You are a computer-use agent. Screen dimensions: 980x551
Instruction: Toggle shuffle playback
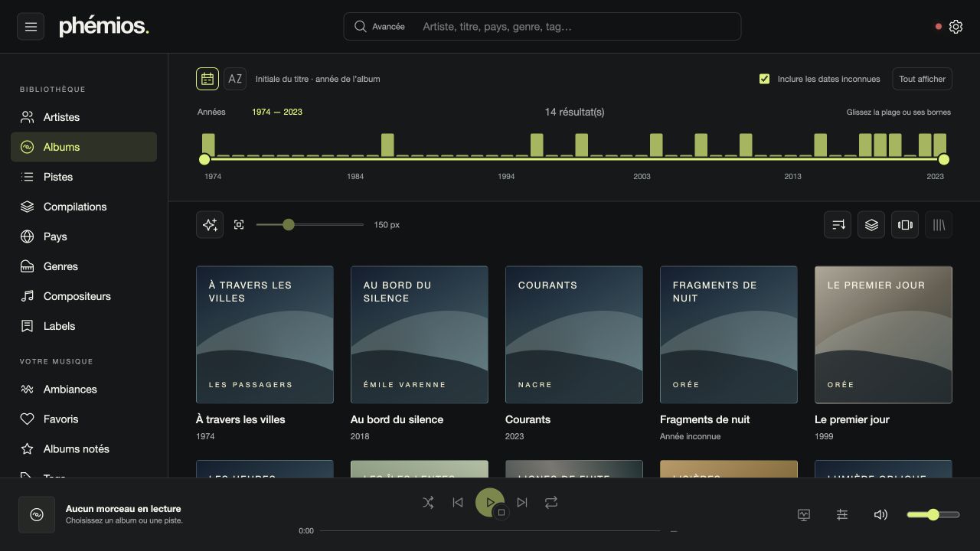pyautogui.click(x=428, y=503)
